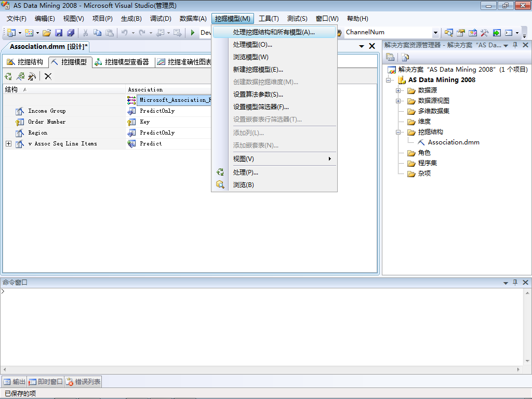Select 处理模型(O) menu item

point(274,45)
